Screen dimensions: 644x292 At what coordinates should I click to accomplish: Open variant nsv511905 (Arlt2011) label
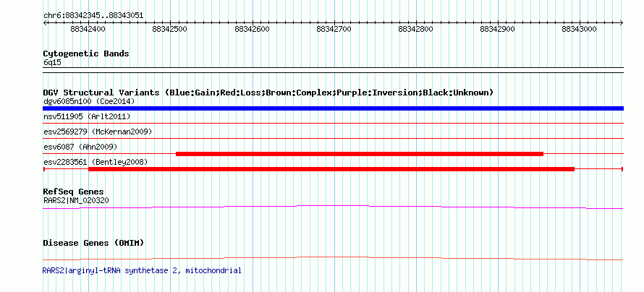87,117
